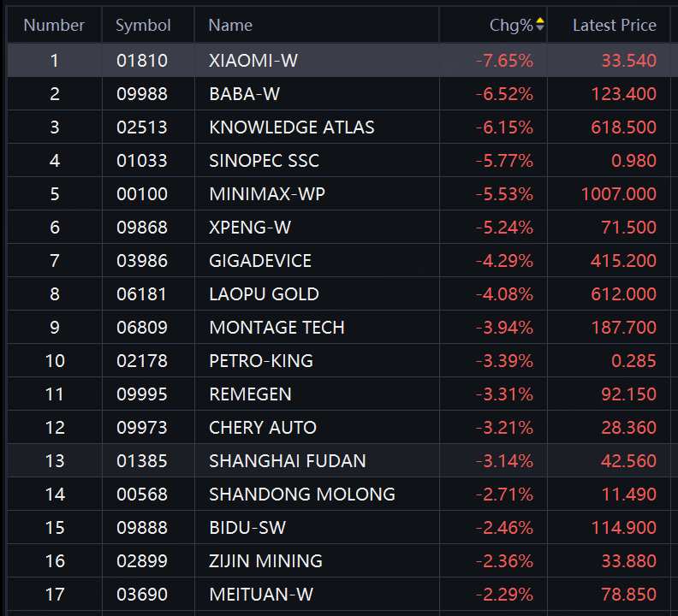Click symbol code 09988
Viewport: 678px width, 616px height.
tap(142, 94)
